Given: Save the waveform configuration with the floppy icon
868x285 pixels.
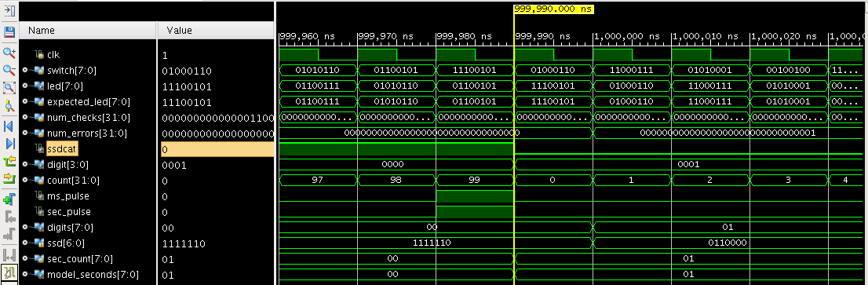Looking at the screenshot, I should 9,31.
